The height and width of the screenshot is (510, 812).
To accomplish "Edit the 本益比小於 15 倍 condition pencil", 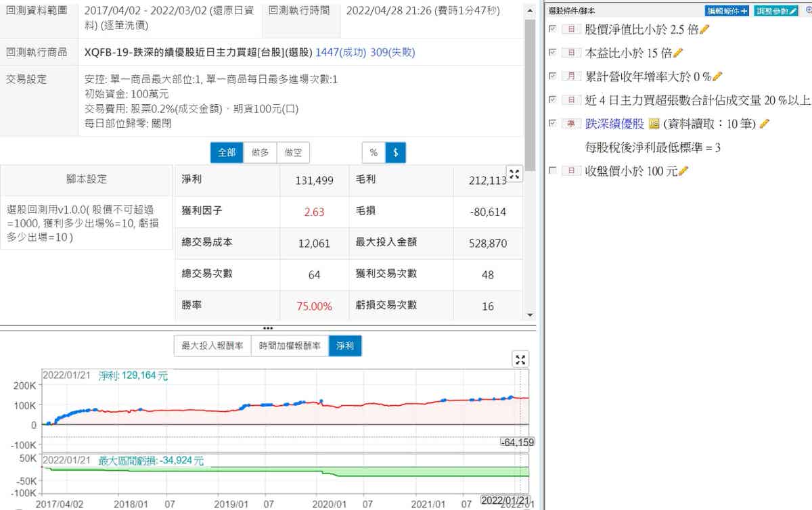I will point(678,53).
